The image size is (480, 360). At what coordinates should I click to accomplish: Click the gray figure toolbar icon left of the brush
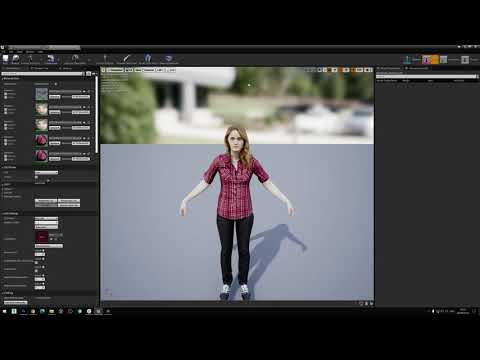point(105,59)
